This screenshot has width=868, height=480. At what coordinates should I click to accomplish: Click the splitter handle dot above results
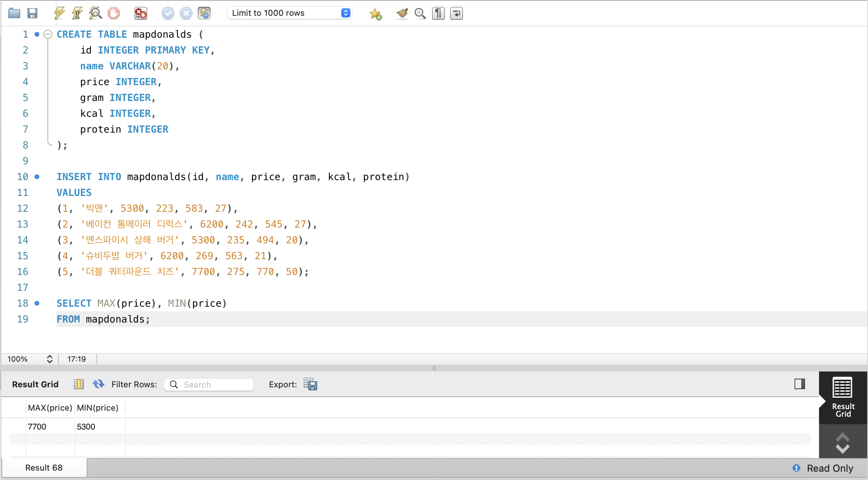434,368
